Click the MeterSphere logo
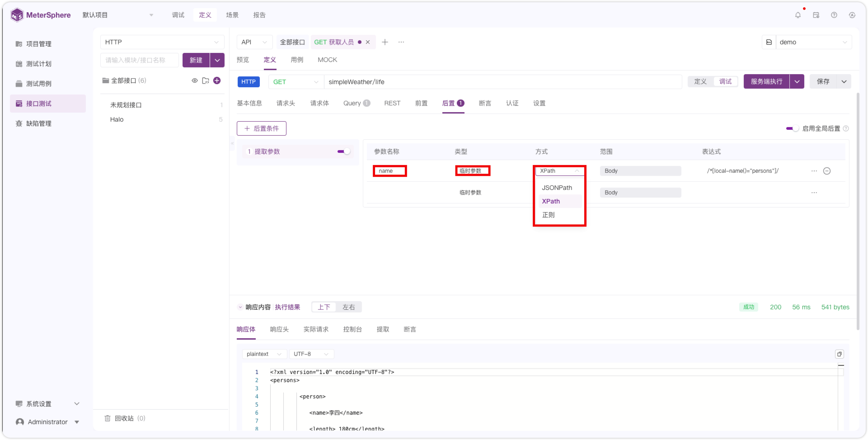The width and height of the screenshot is (868, 440). 41,15
